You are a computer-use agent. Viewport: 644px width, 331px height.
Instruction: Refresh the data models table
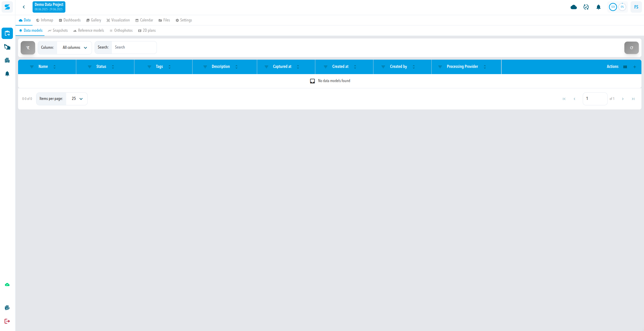tap(632, 48)
